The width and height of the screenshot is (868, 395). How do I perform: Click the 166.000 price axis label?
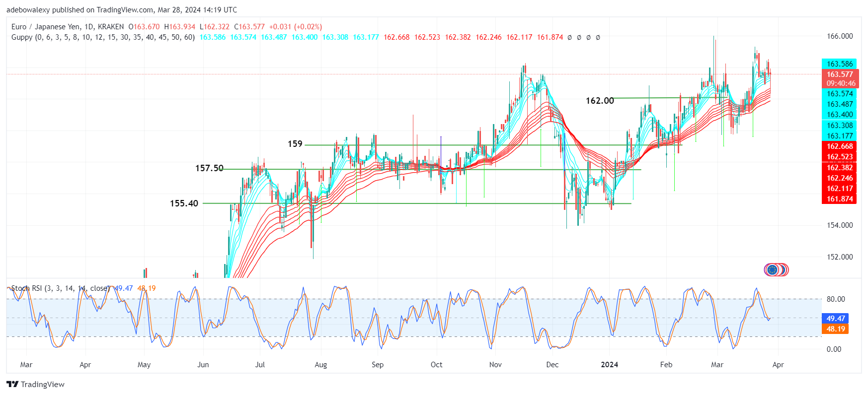click(840, 36)
